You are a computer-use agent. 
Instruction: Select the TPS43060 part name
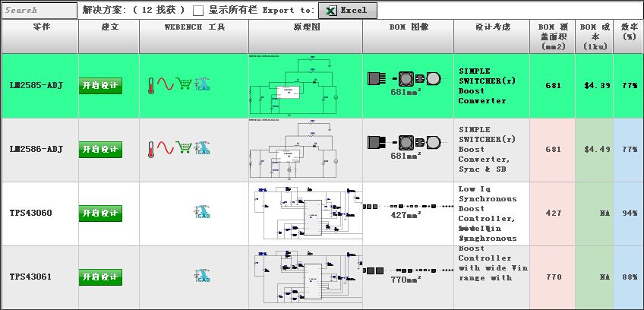(x=31, y=213)
